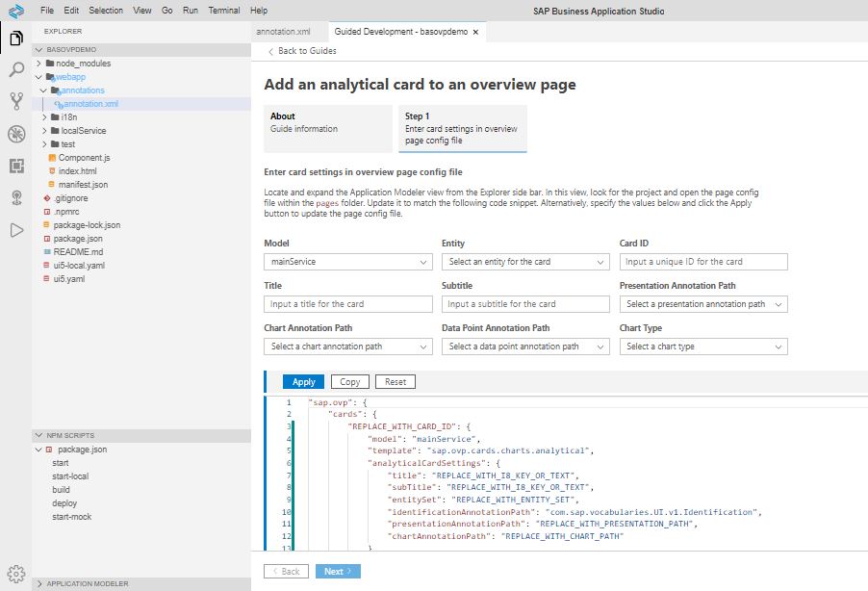Open the Presentation Annotation Path dropdown
This screenshot has width=868, height=591.
tap(703, 304)
